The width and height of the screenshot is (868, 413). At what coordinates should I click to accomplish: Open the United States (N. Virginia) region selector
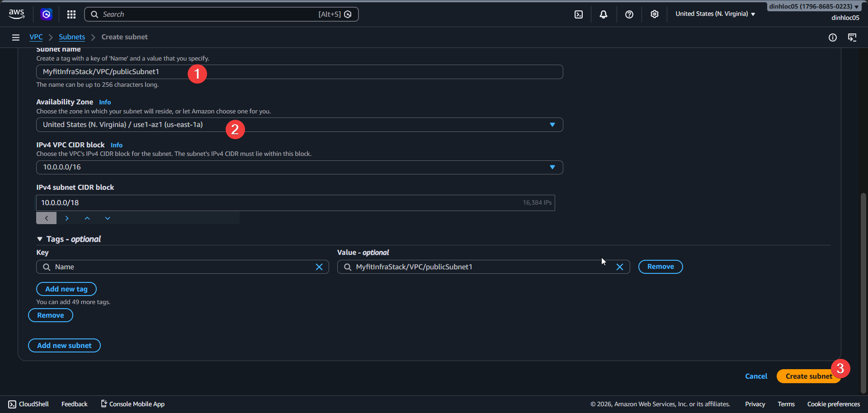point(715,14)
